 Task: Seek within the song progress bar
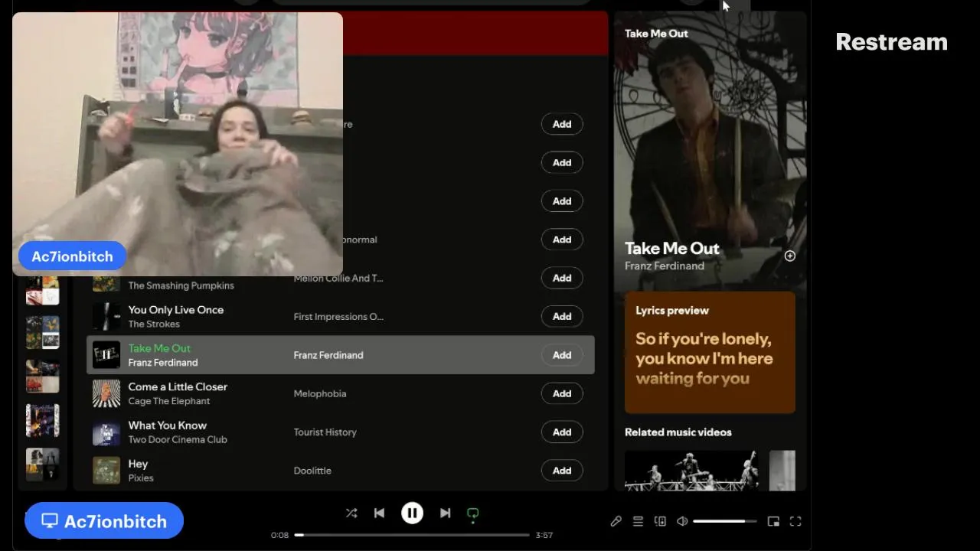point(412,535)
